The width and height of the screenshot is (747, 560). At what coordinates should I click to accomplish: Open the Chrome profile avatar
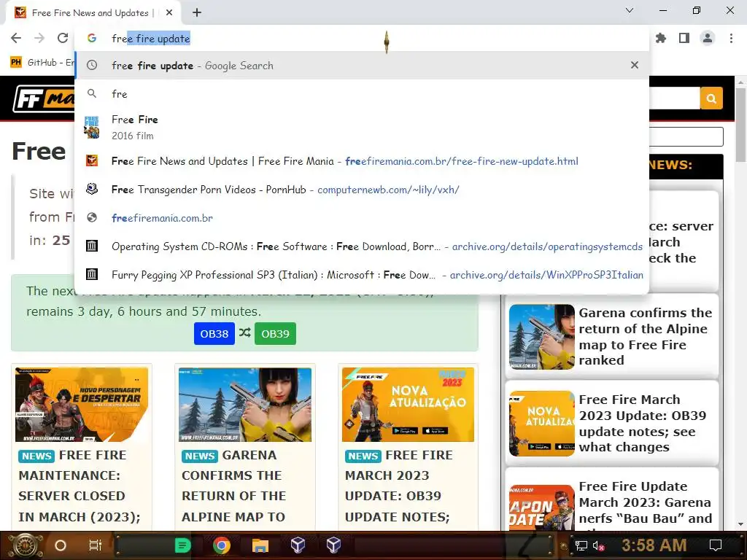(708, 38)
